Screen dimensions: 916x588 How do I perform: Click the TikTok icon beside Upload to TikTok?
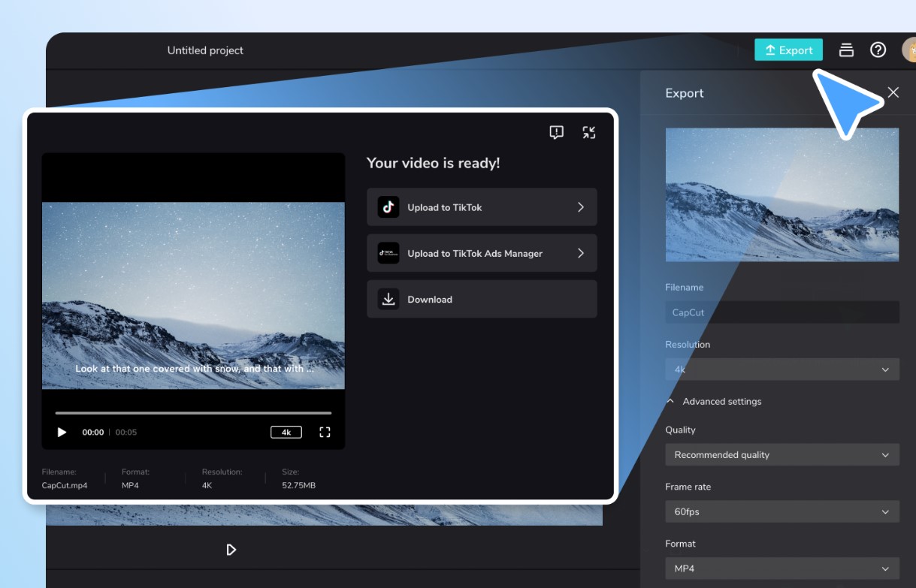(x=388, y=207)
